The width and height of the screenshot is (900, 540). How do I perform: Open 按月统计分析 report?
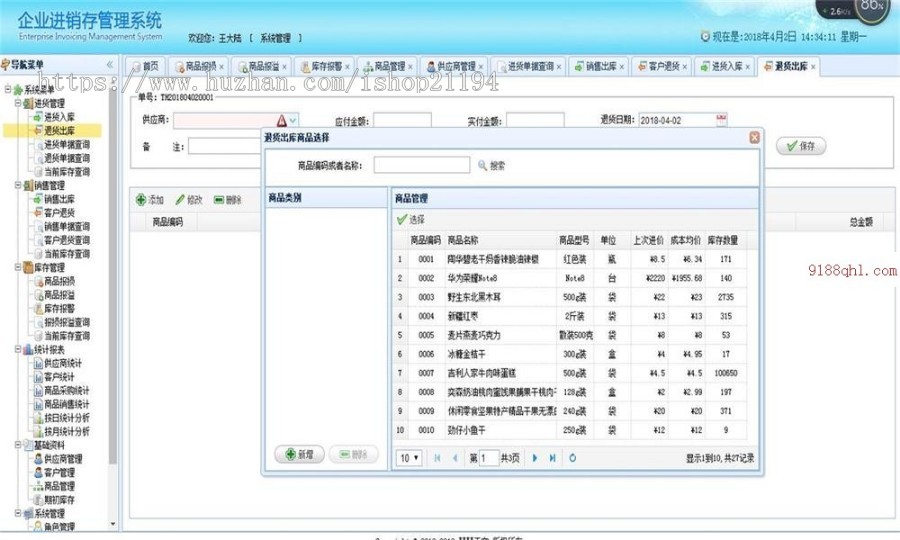(67, 432)
